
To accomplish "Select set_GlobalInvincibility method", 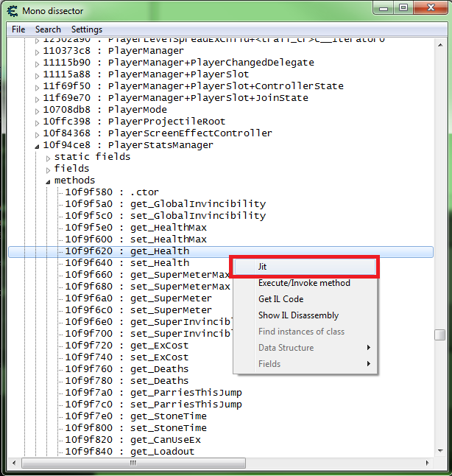I will click(166, 216).
